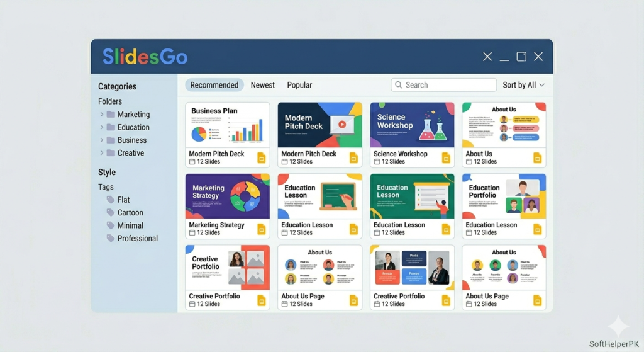Switch to the Newest tab
The width and height of the screenshot is (644, 352).
pos(262,85)
